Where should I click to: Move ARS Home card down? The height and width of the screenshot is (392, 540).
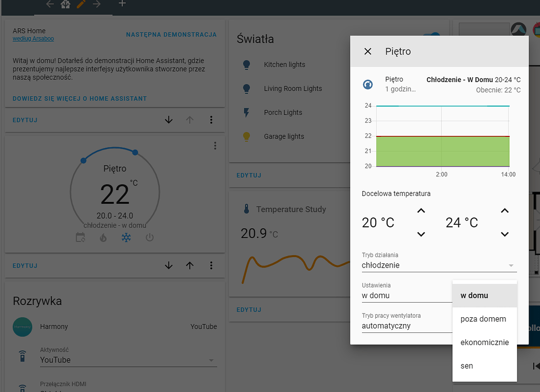(x=168, y=120)
